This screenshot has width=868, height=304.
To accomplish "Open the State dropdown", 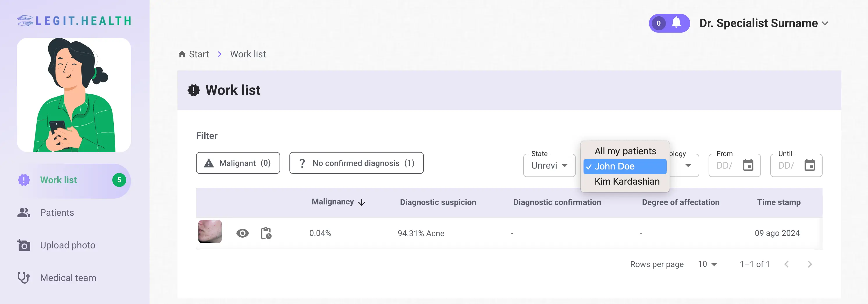I will 549,165.
